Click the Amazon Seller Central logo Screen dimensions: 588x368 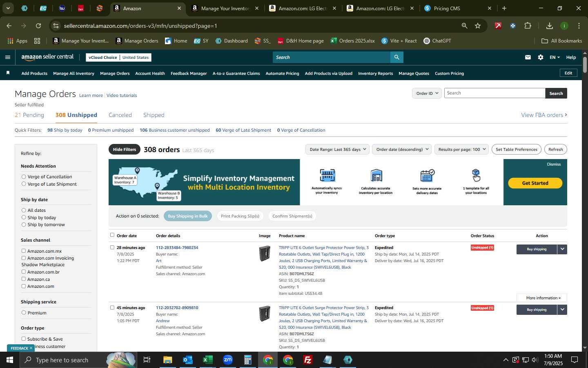pyautogui.click(x=47, y=57)
